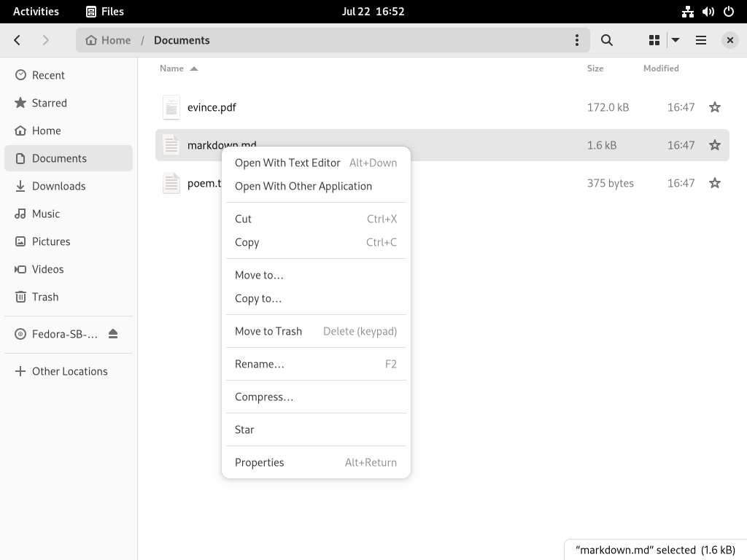Star the poem file row

click(715, 183)
